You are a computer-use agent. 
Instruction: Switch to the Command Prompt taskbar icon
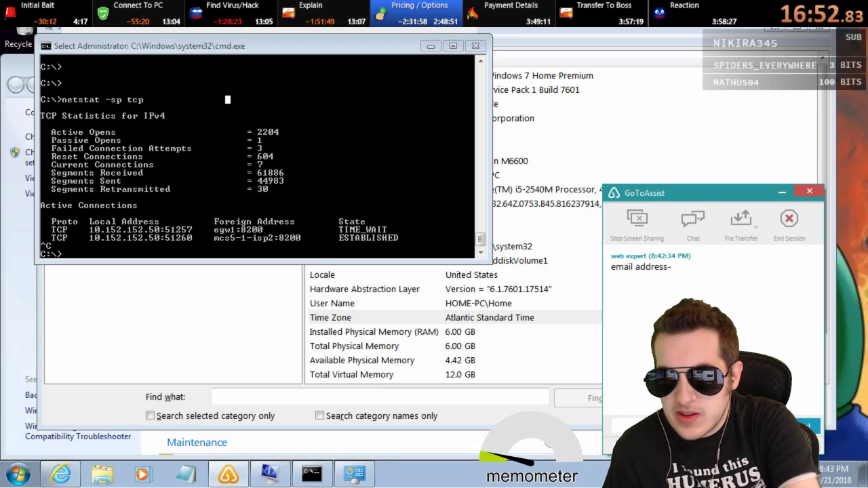click(x=312, y=473)
